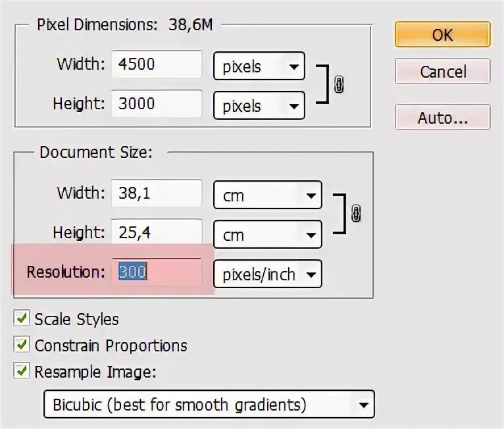Open the pixels/inch resolution units dropdown
The width and height of the screenshot is (504, 429).
pos(267,274)
